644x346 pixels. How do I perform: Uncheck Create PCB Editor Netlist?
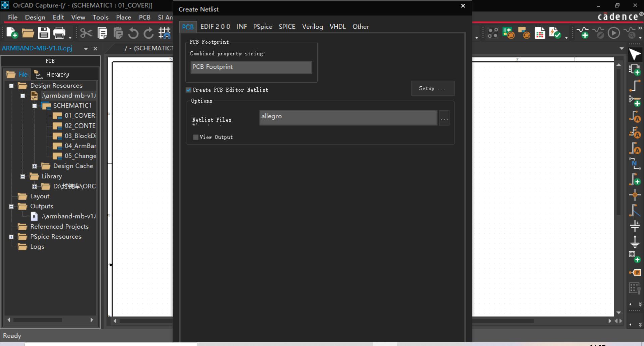[189, 90]
